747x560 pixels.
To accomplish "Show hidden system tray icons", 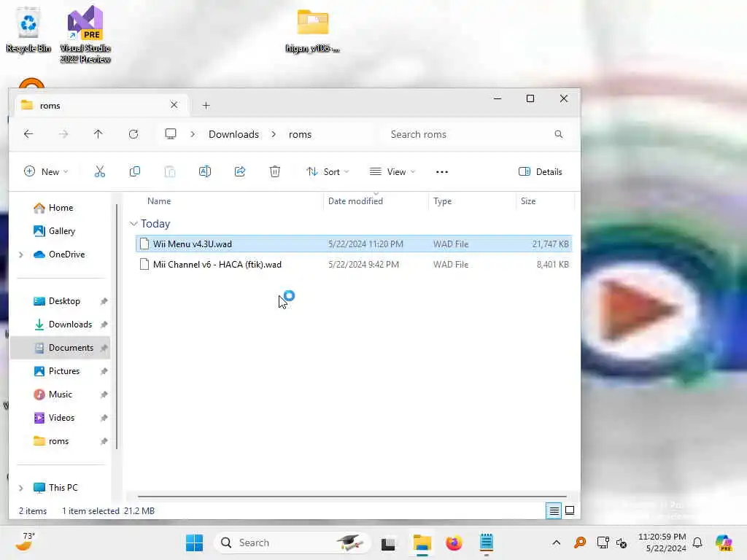I will tap(557, 542).
